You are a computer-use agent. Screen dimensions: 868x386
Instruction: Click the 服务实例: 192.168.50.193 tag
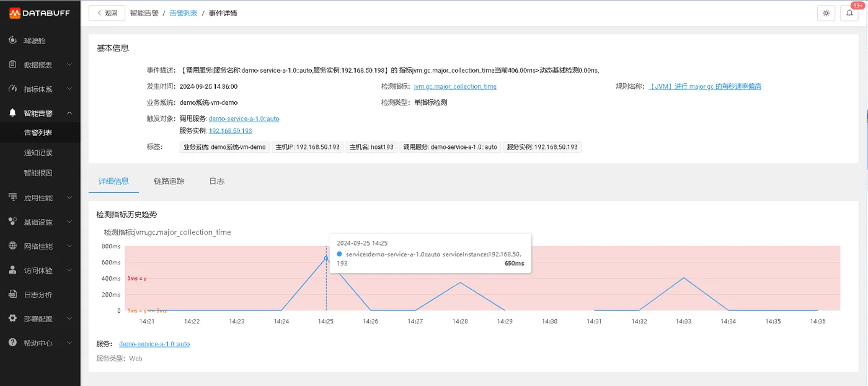[542, 147]
